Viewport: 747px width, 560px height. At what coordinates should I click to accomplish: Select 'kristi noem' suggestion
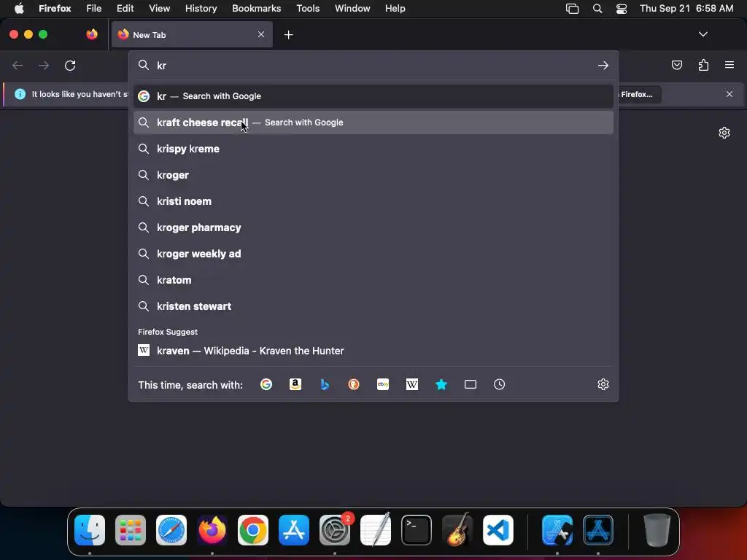pyautogui.click(x=373, y=201)
